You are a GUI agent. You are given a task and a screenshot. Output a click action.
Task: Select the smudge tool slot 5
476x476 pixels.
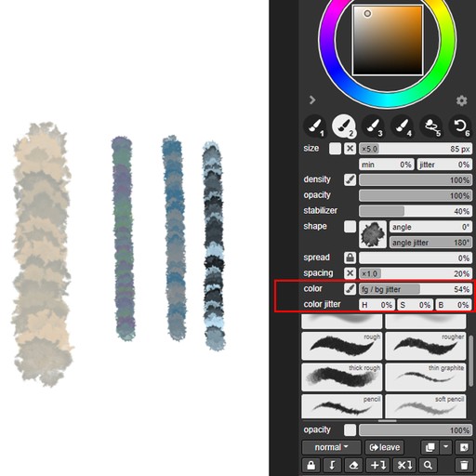(x=431, y=126)
